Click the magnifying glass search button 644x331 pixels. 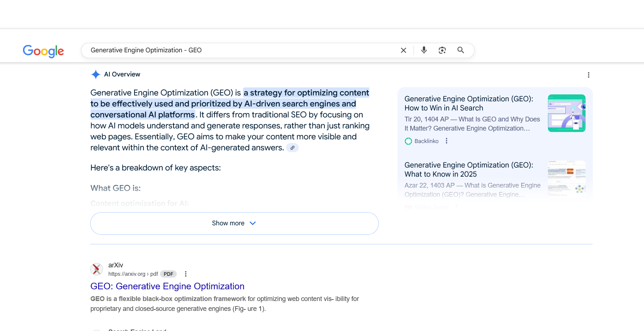(461, 50)
